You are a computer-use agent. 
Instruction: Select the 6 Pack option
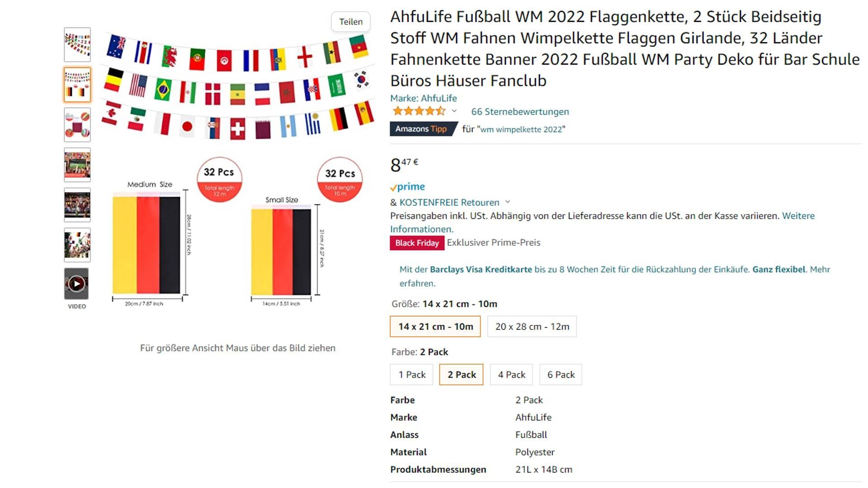click(561, 375)
